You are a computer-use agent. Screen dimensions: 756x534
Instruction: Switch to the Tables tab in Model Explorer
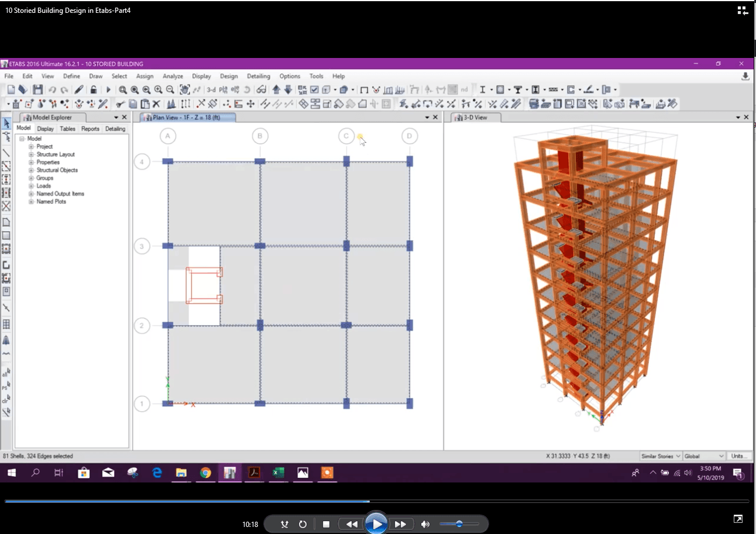67,129
